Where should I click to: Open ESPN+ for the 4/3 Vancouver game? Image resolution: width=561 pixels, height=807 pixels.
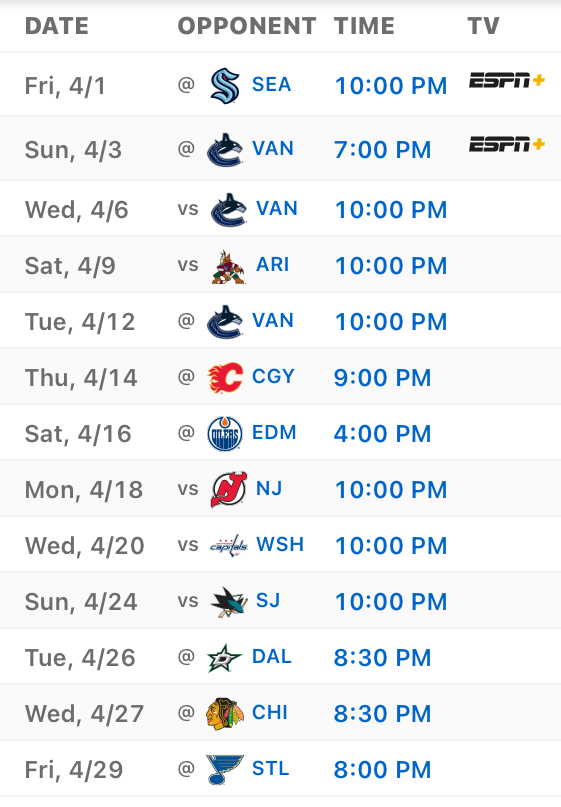point(506,144)
